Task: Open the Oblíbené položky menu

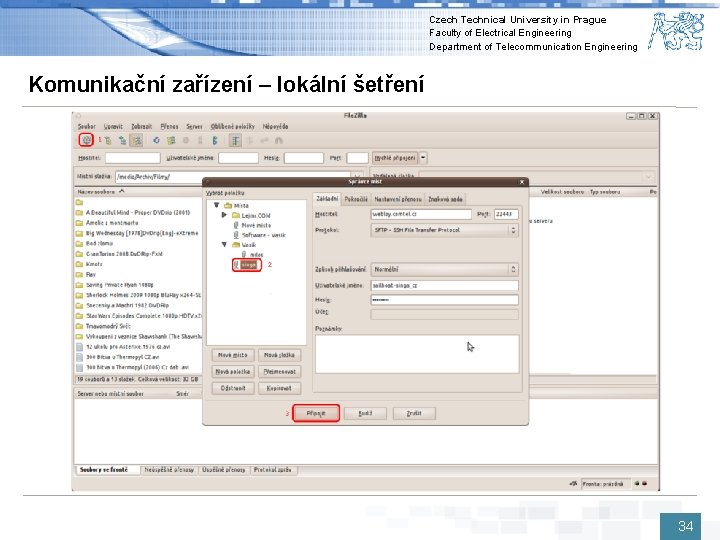Action: [233, 126]
